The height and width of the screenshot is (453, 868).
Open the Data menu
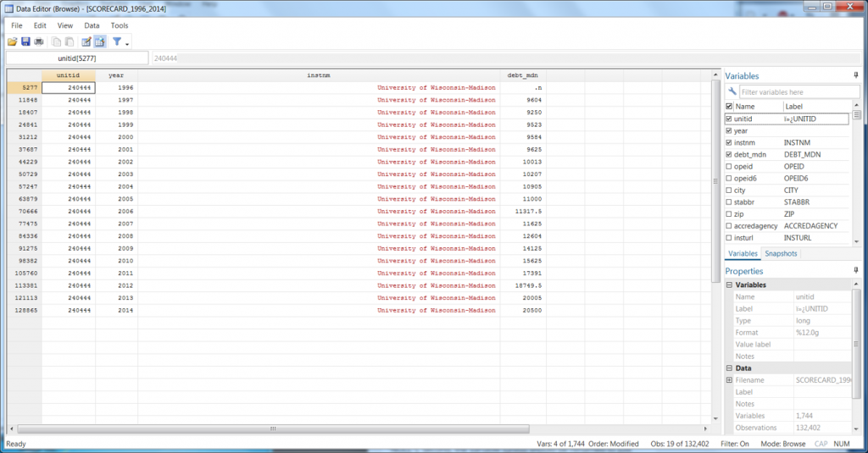pos(91,25)
